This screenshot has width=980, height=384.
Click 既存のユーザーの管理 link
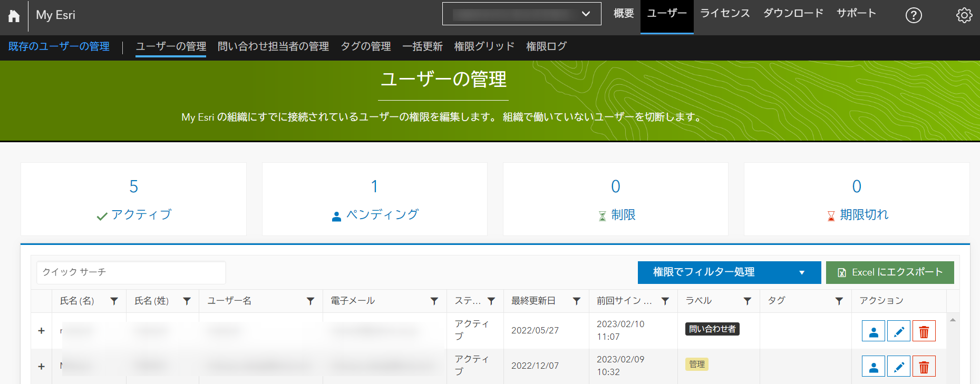59,46
